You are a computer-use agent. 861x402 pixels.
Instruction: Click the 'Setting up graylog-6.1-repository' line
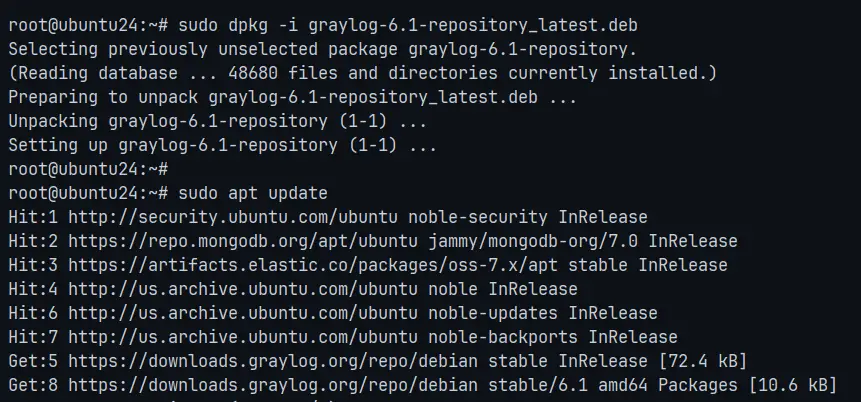point(222,146)
